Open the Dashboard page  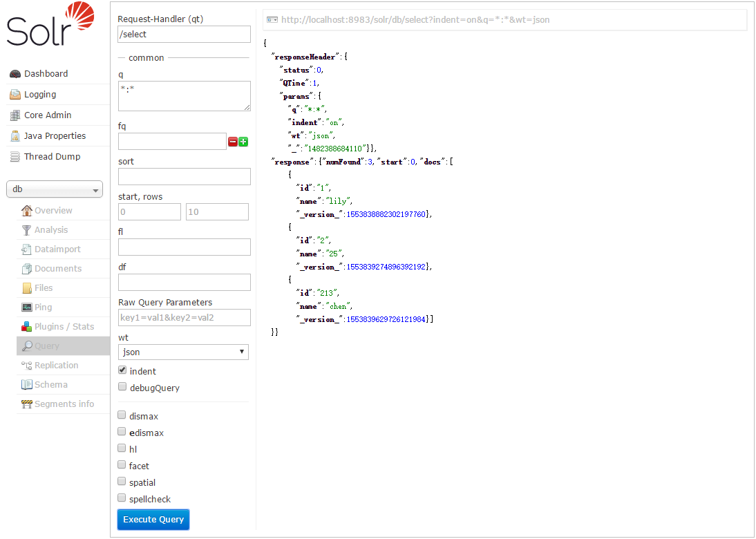point(46,74)
